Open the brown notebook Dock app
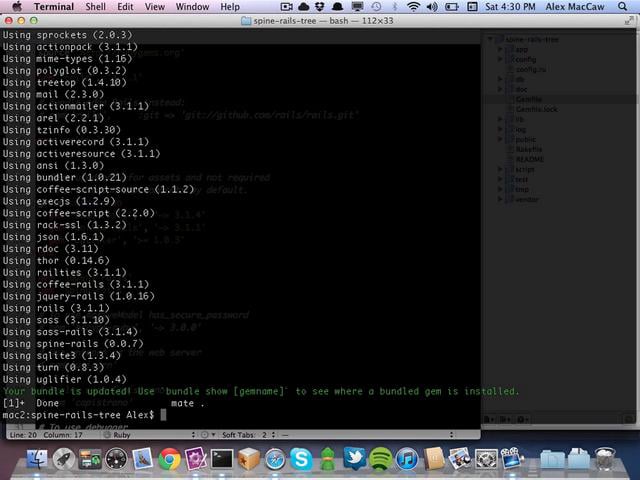This screenshot has width=640, height=480. (x=433, y=459)
